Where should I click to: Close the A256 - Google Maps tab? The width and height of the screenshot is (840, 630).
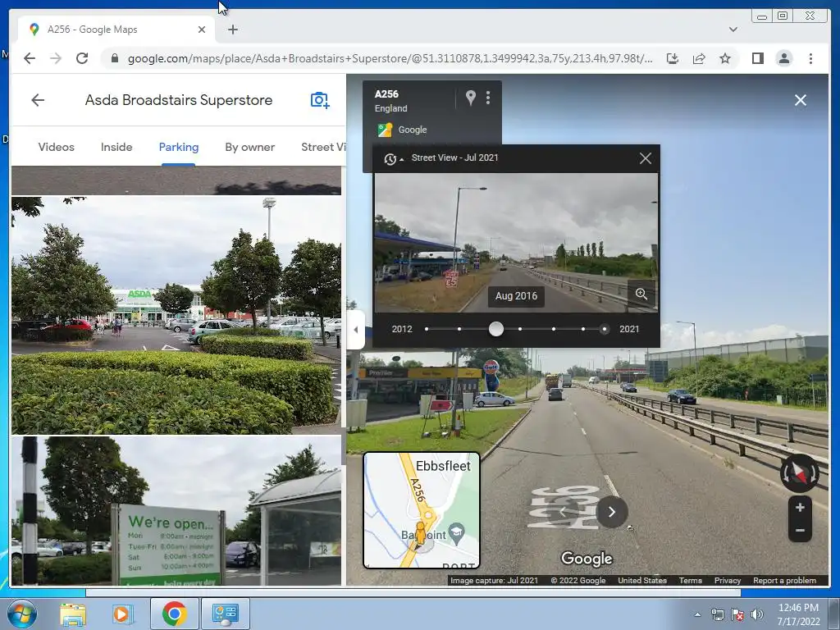click(x=202, y=30)
